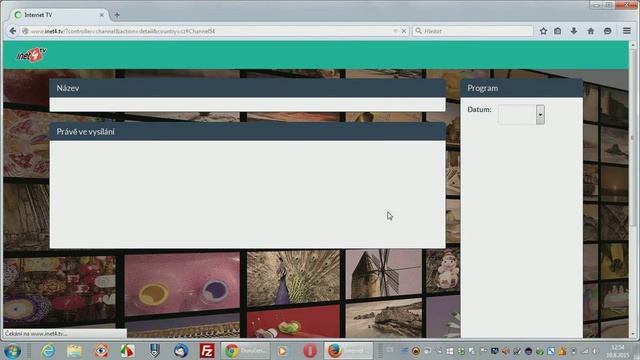Click the Právě ve vysílání header
Screen dimensions: 640x360
click(x=247, y=131)
